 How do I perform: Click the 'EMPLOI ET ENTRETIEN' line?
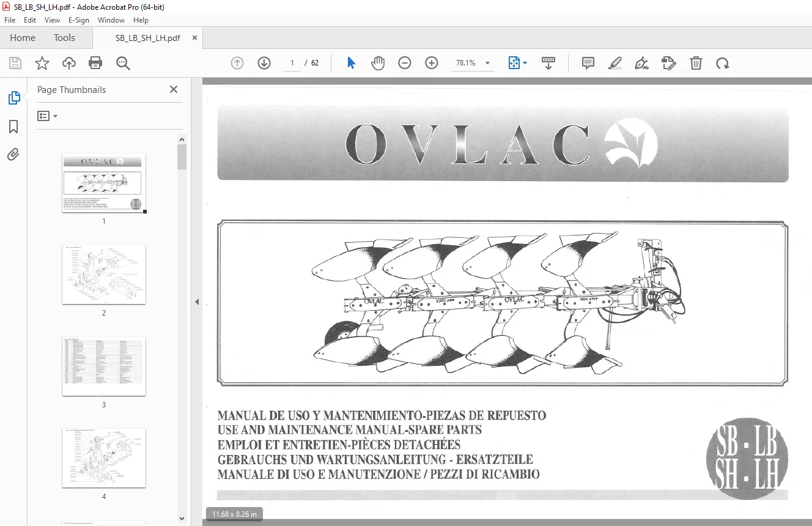pyautogui.click(x=339, y=445)
